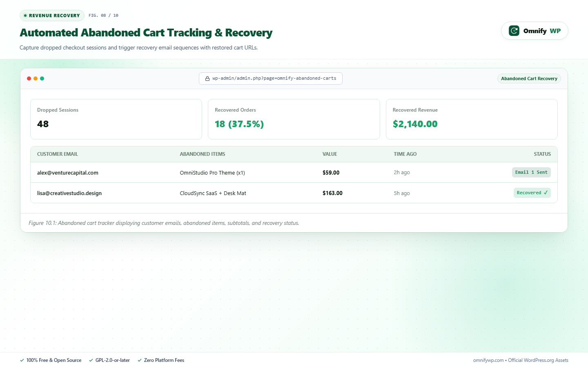Click the checkmark before GPL-2.0-or-later
The height and width of the screenshot is (368, 588).
click(91, 360)
